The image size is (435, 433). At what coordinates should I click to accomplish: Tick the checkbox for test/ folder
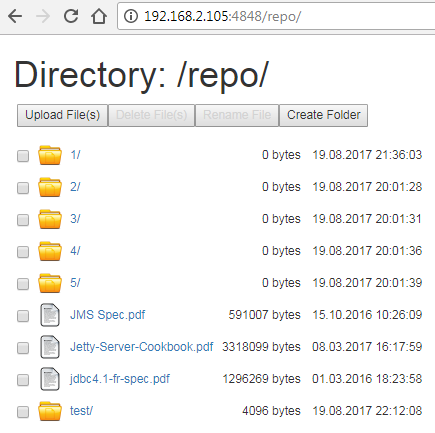tap(23, 412)
